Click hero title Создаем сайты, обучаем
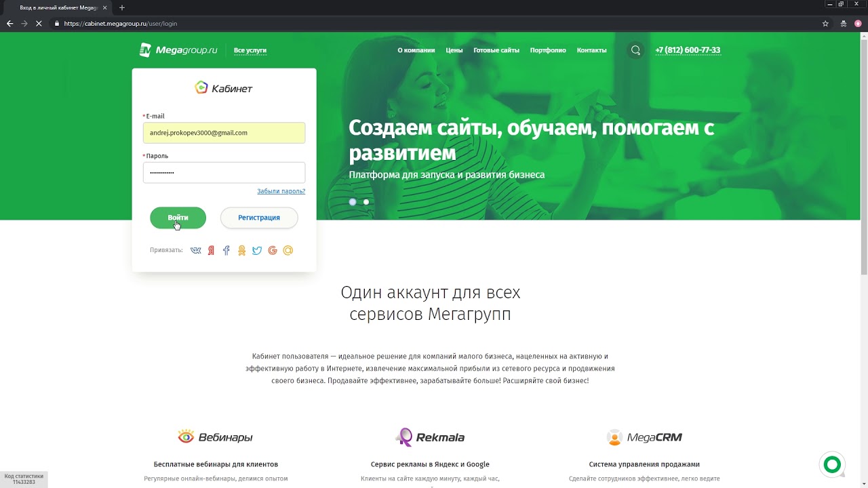The image size is (868, 488). tap(532, 140)
